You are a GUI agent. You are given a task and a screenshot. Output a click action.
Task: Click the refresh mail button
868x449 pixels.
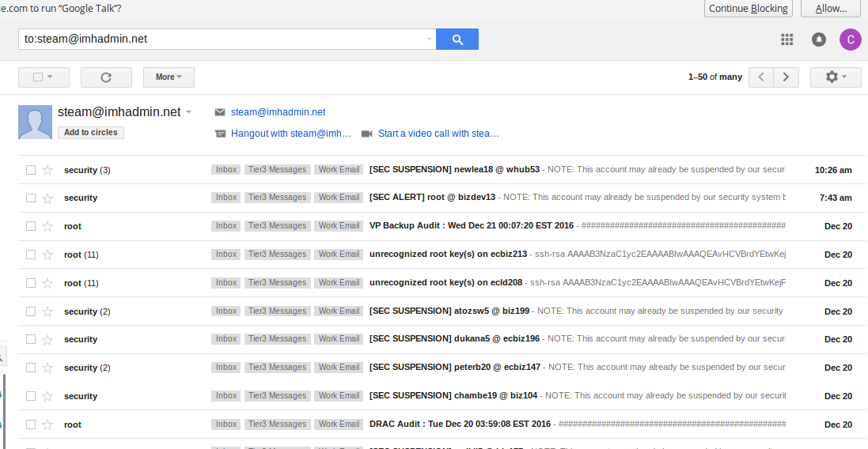tap(106, 77)
